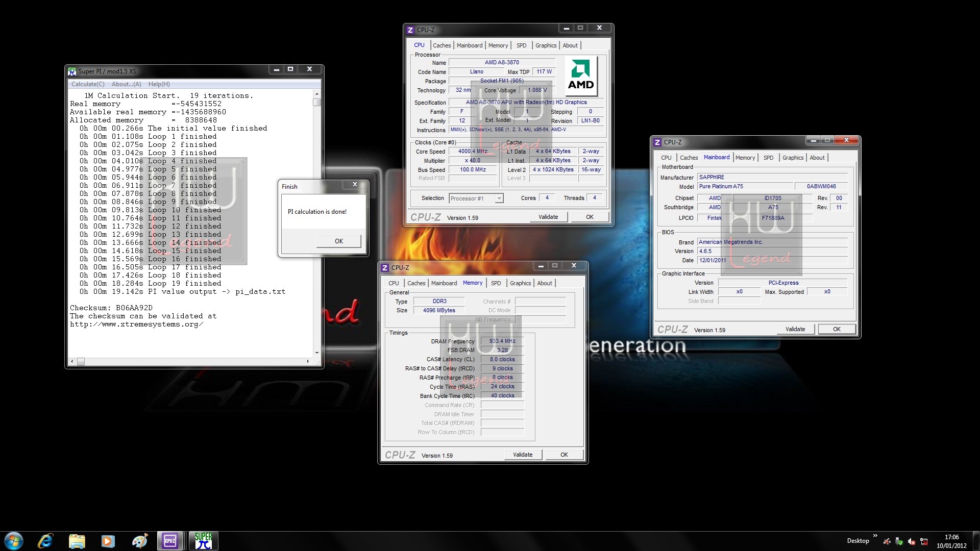Switch to CPU-Z taskbar icon
The image size is (980, 551).
pyautogui.click(x=170, y=541)
